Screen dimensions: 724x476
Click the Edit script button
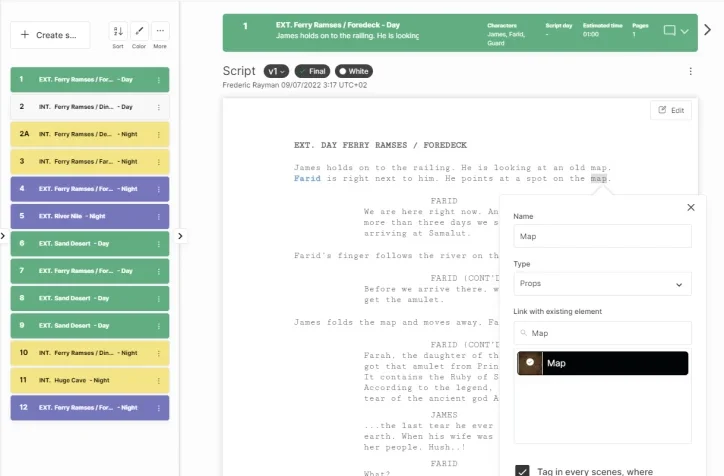671,110
